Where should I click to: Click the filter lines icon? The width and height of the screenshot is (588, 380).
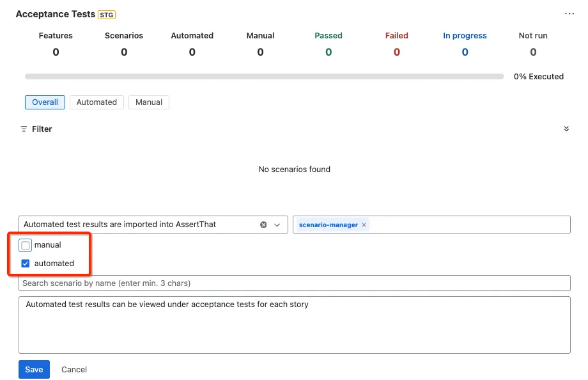pos(24,129)
